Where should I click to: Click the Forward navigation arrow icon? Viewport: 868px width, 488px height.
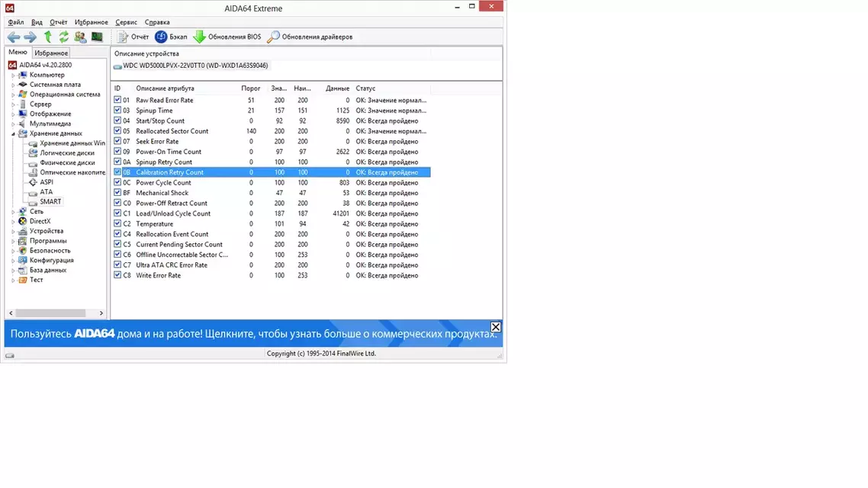tap(30, 37)
